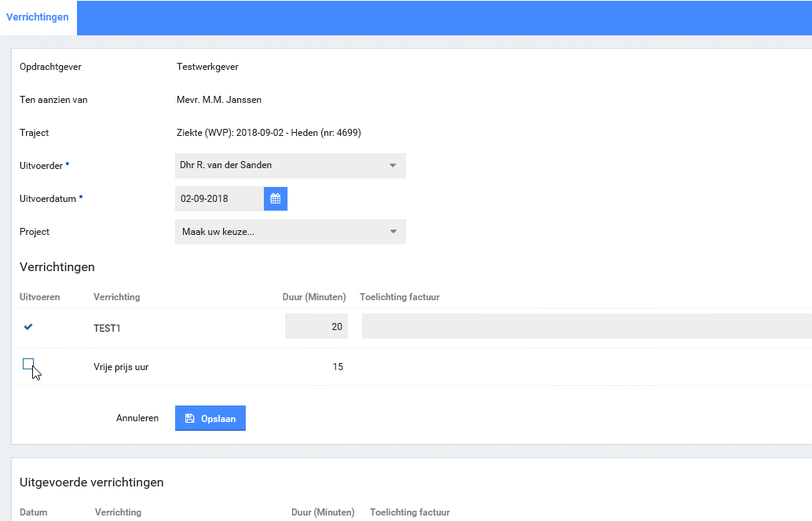
Task: Switch to the Verrichtingen tab
Action: [x=38, y=17]
